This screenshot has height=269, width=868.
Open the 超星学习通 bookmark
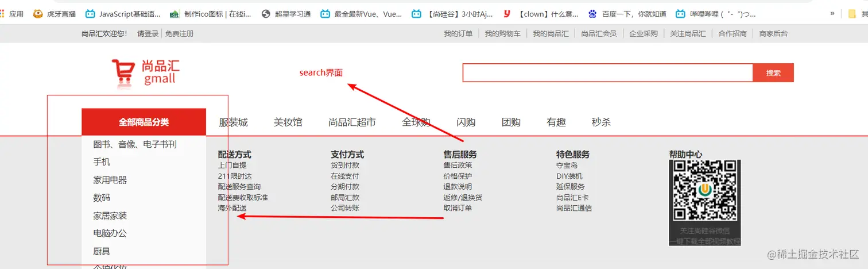[x=286, y=14]
